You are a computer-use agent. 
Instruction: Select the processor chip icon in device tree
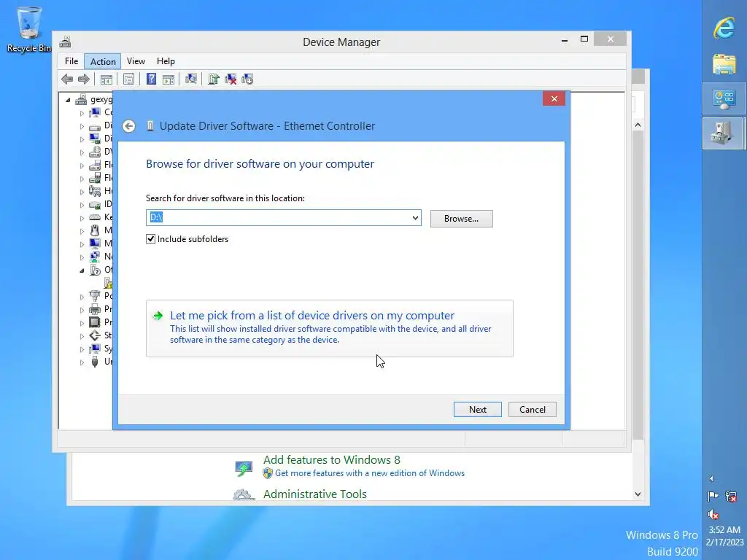point(95,322)
